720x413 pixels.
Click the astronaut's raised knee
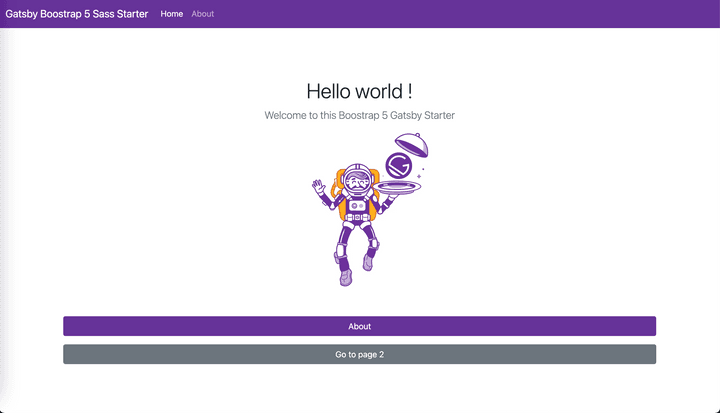(372, 242)
